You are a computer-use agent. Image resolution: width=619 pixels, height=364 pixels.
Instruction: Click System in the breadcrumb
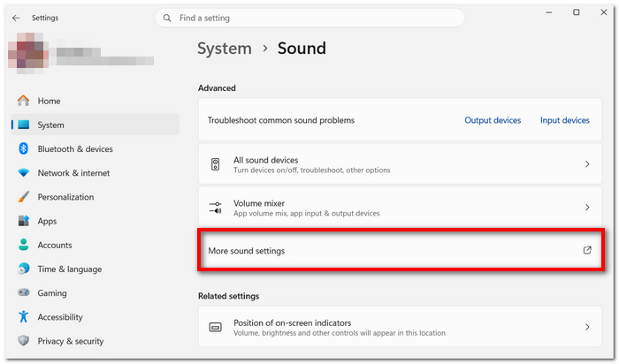(x=225, y=49)
